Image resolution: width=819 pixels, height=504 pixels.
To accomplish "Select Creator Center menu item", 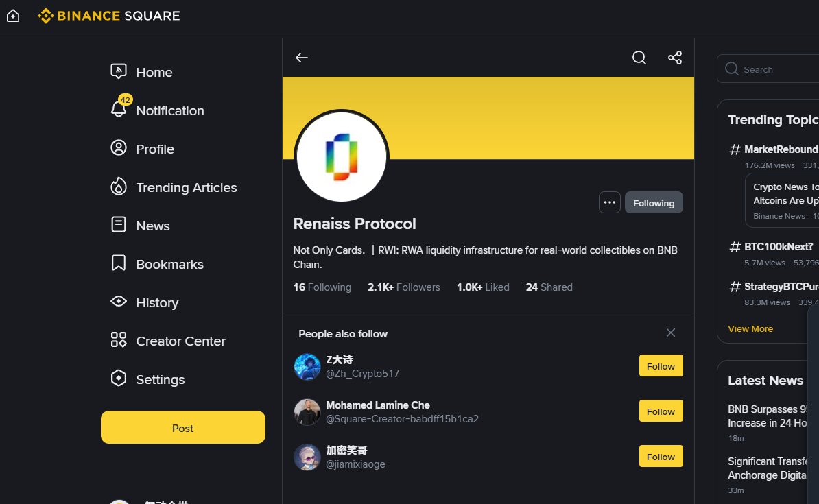I will [x=180, y=341].
